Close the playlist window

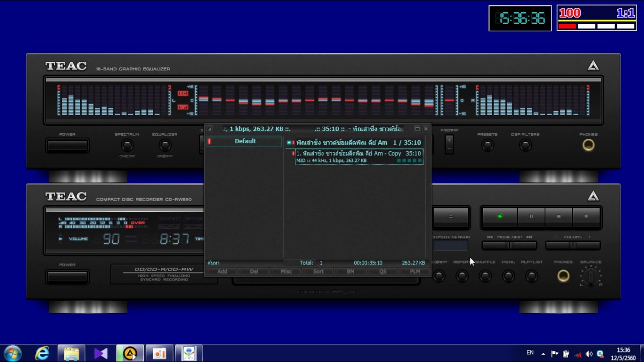click(x=426, y=129)
